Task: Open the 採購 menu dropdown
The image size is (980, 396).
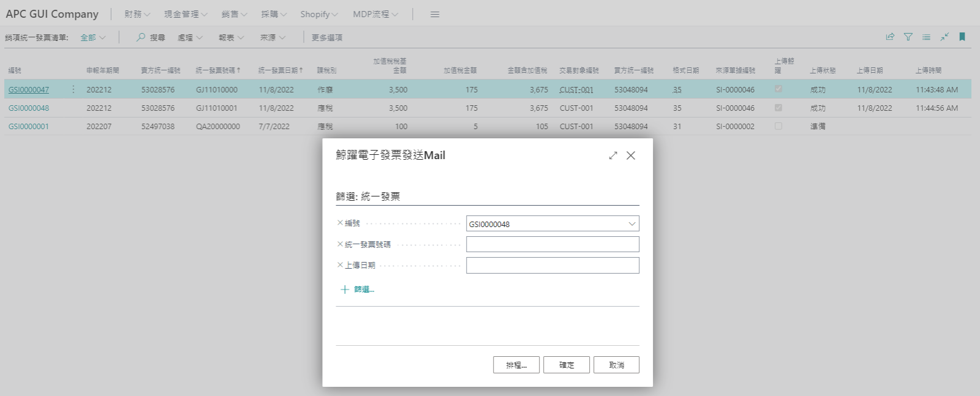Action: pos(274,14)
